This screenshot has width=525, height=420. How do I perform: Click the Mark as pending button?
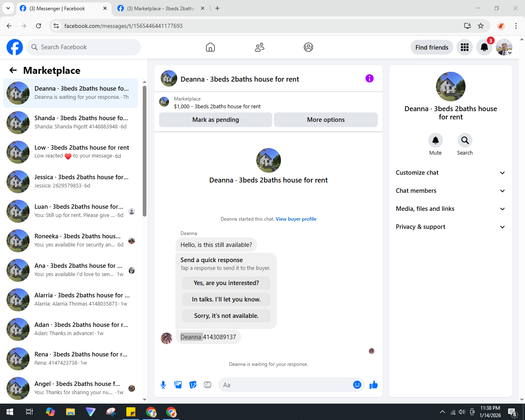pyautogui.click(x=216, y=120)
